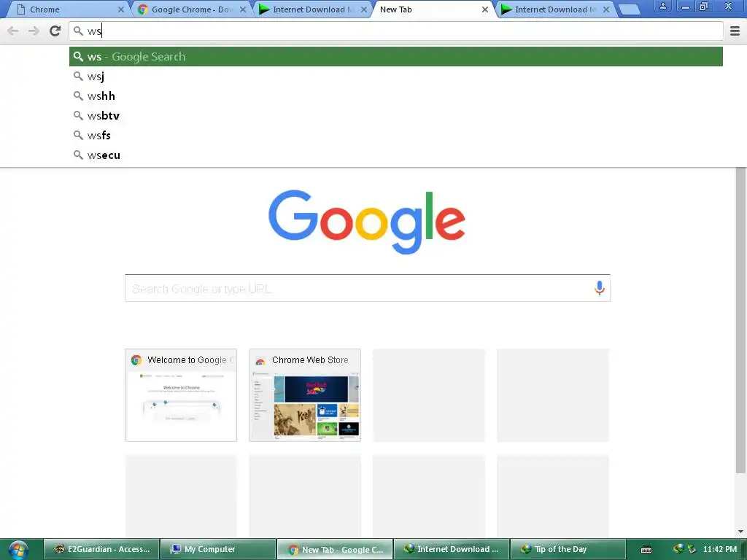This screenshot has height=560, width=747.
Task: Click the voice search microphone icon
Action: (600, 287)
